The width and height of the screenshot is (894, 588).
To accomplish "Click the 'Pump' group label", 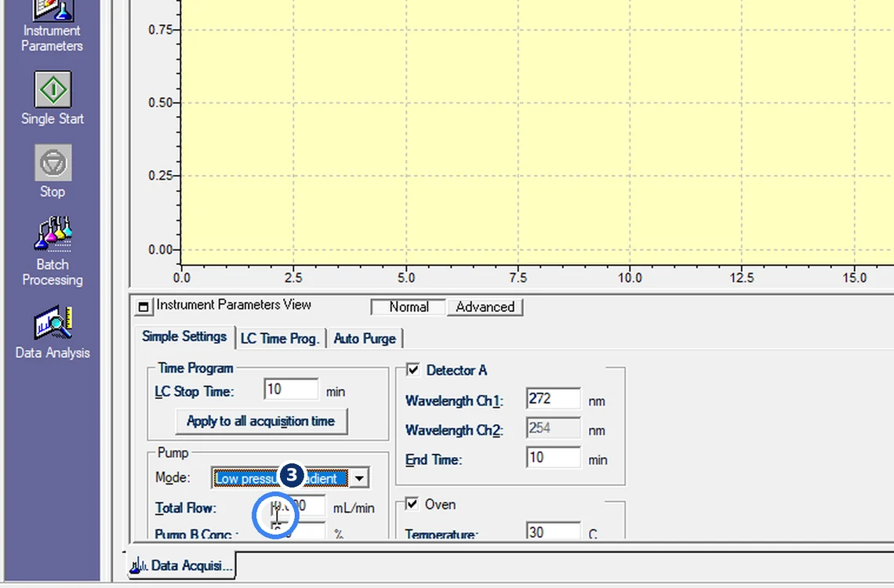I will (x=173, y=452).
